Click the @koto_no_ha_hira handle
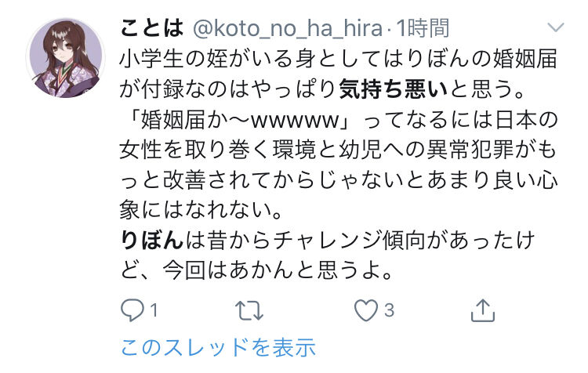 pos(288,29)
